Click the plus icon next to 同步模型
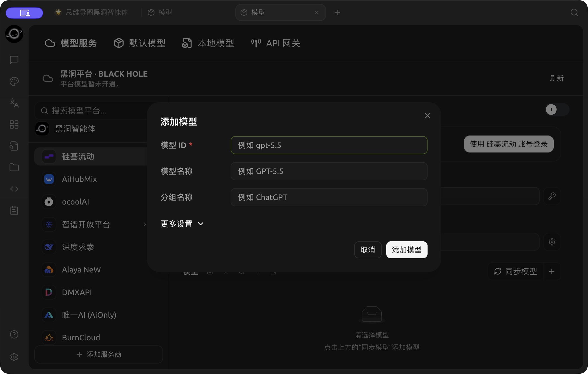 pos(552,272)
